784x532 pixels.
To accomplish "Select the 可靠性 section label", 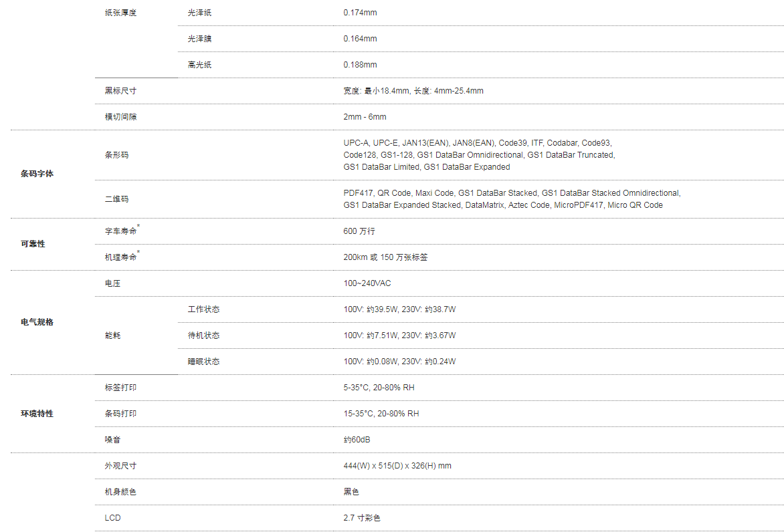I will pyautogui.click(x=33, y=244).
